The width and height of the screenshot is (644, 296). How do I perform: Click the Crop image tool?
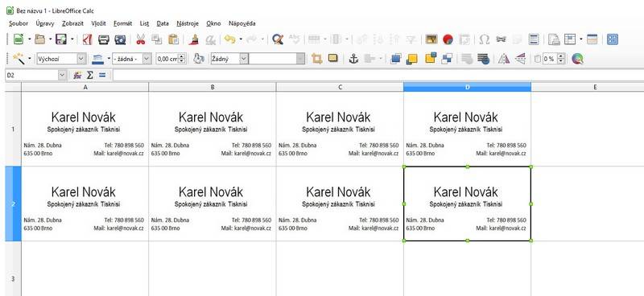tap(316, 59)
